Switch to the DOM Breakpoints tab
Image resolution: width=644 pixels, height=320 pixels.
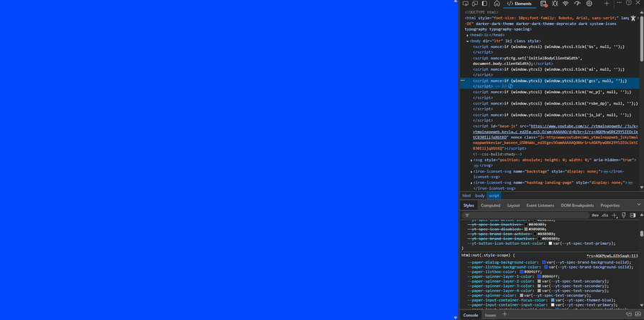point(577,205)
